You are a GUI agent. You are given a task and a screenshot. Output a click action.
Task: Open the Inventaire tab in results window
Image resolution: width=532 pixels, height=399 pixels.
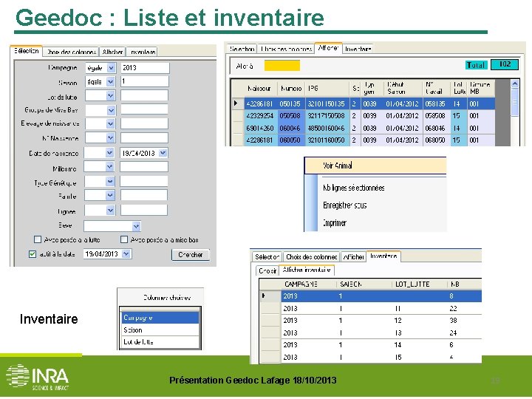(x=358, y=50)
